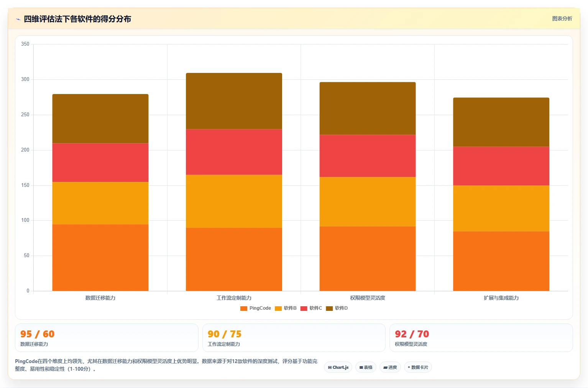Click the 软件D segment of the 数据迁移能力 bar
The width and height of the screenshot is (588, 388).
(100, 119)
